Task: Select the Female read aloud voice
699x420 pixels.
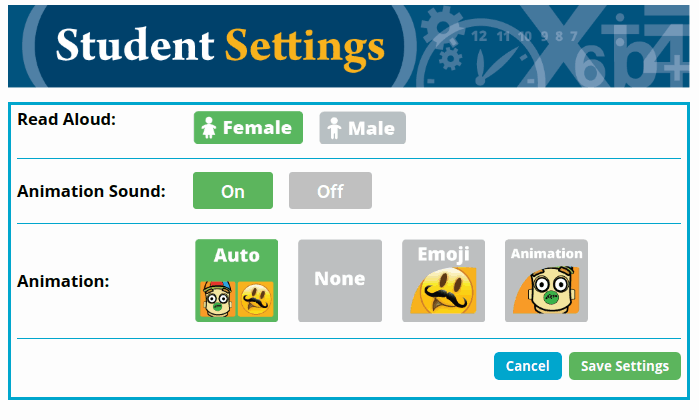Action: [x=248, y=128]
